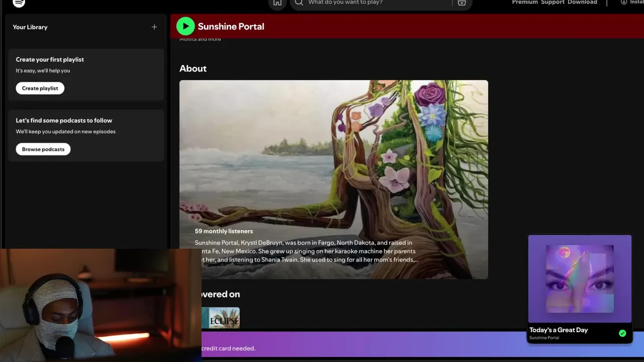Click "Let's find some podcasts to follow" heading

pyautogui.click(x=64, y=121)
